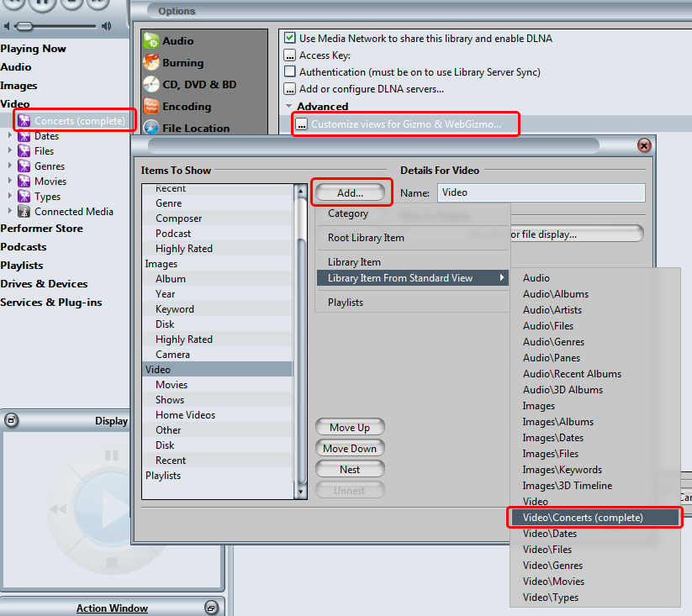This screenshot has width=692, height=616.
Task: Click the Connected Media icon
Action: tap(24, 211)
